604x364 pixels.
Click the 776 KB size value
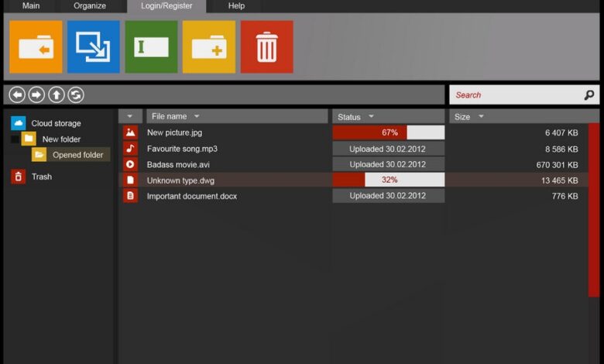(x=565, y=196)
